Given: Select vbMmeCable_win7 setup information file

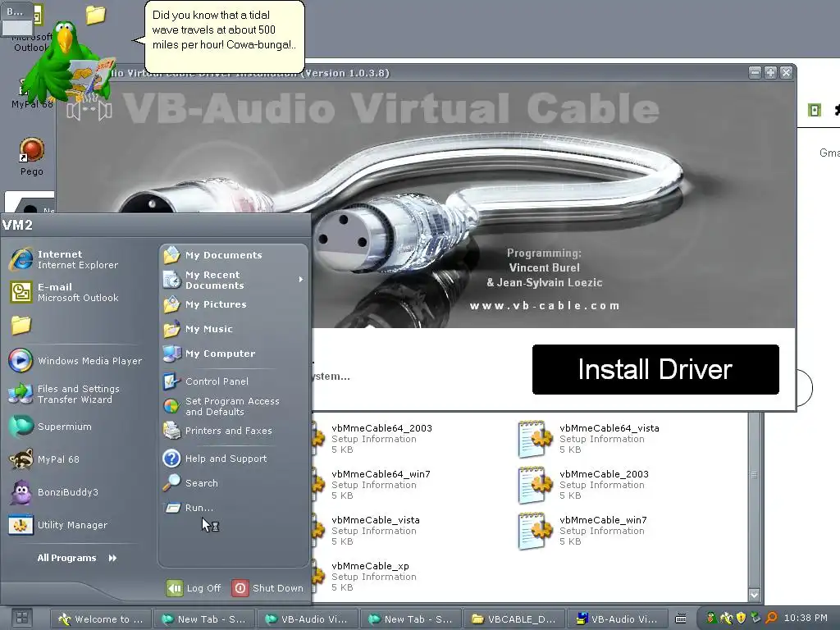Looking at the screenshot, I should point(584,531).
